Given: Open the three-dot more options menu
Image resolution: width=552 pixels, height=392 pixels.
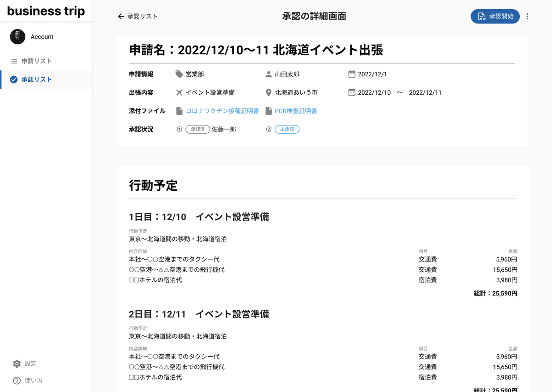Looking at the screenshot, I should pyautogui.click(x=527, y=17).
